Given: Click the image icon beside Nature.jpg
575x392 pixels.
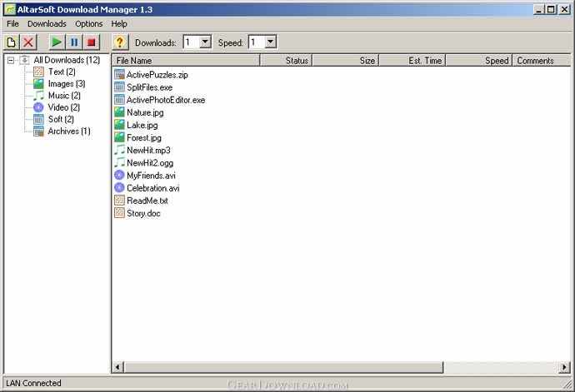Looking at the screenshot, I should pos(119,112).
